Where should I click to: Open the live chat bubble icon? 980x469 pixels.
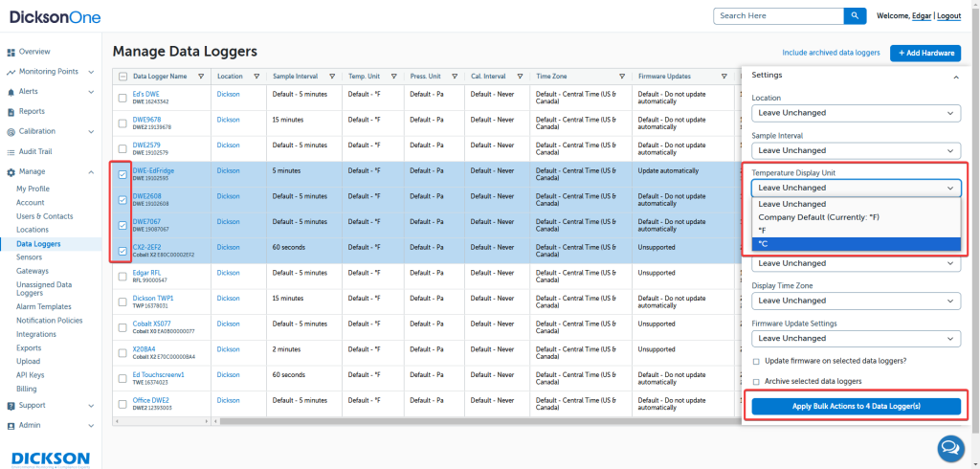point(949,447)
